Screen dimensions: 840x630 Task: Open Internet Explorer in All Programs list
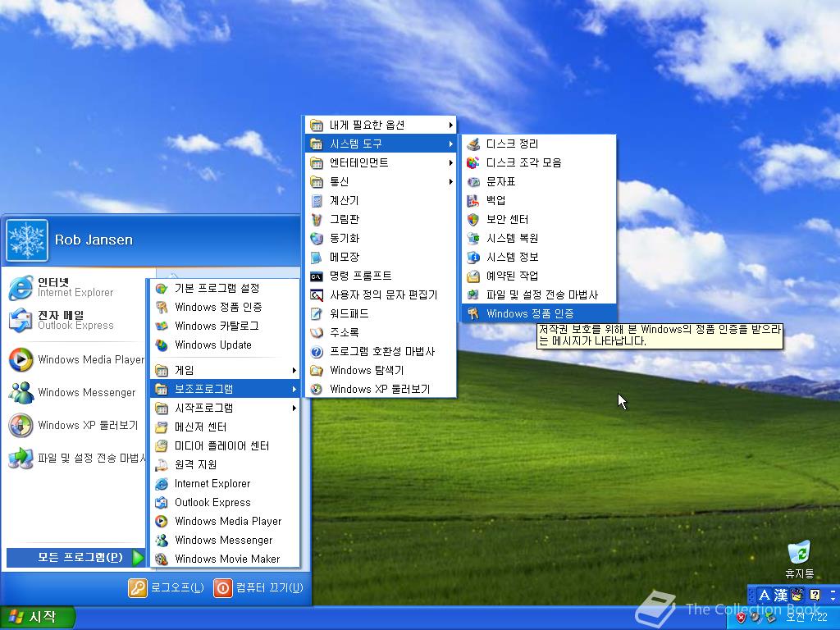pyautogui.click(x=224, y=483)
